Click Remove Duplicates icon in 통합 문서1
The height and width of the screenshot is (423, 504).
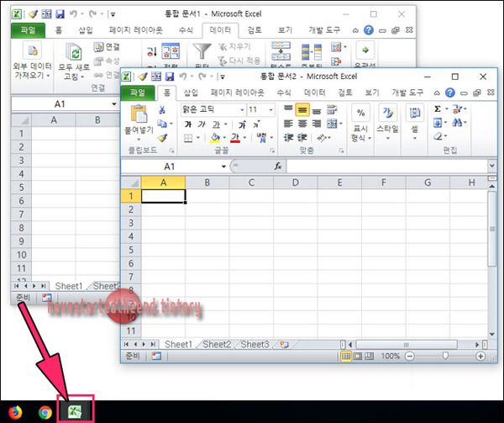coord(311,52)
